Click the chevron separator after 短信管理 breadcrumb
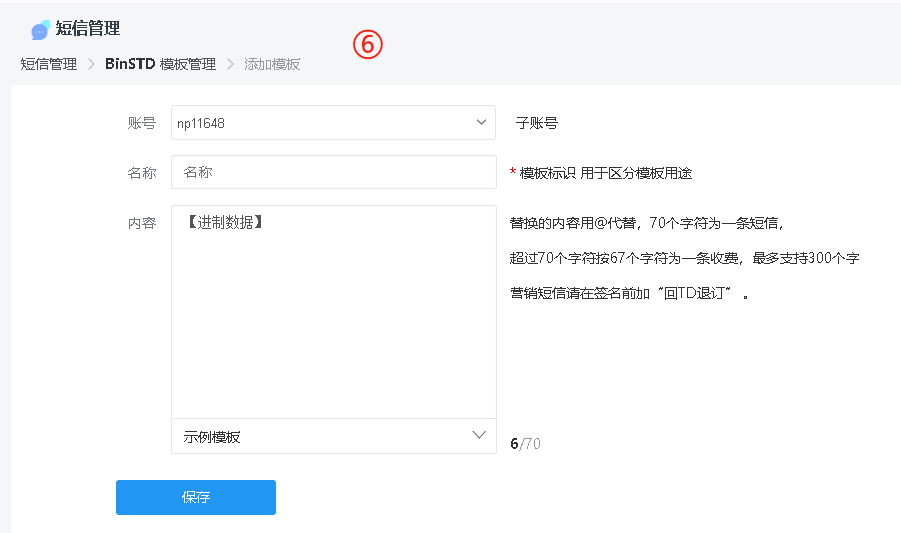901x533 pixels. pos(91,64)
